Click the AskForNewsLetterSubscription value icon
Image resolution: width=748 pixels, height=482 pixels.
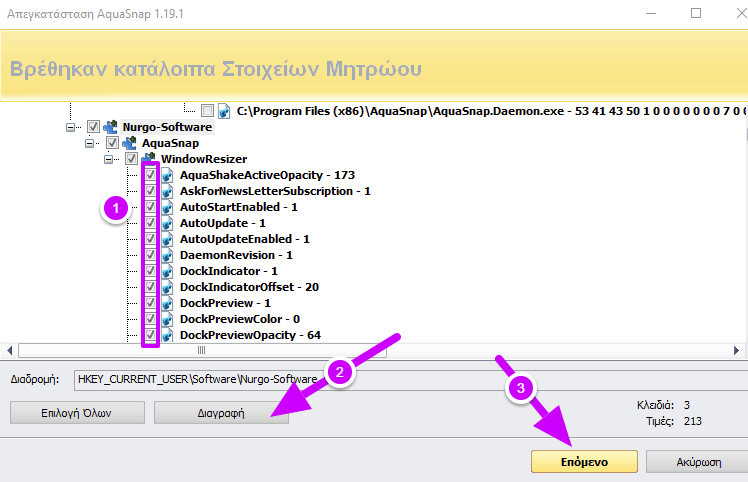[167, 191]
